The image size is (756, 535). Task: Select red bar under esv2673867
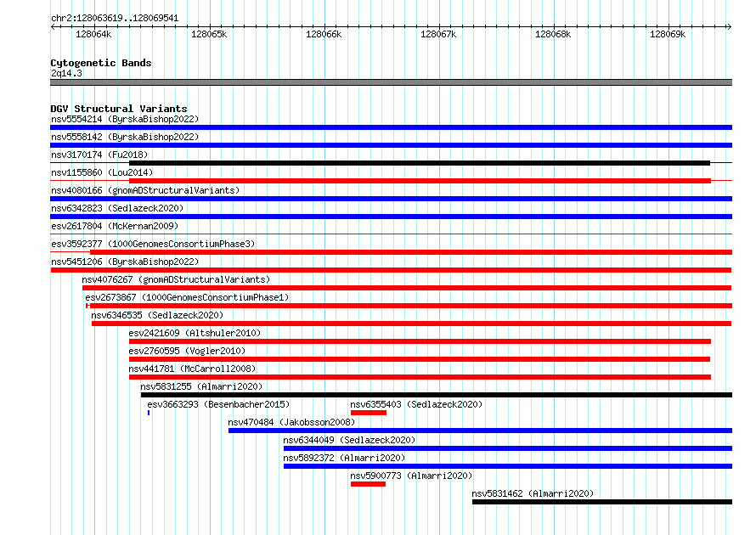click(x=409, y=306)
